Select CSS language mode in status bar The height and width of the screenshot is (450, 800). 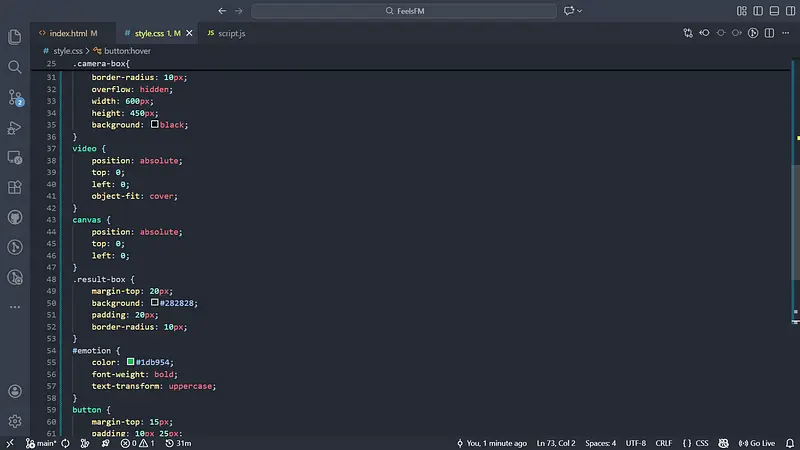coord(696,443)
